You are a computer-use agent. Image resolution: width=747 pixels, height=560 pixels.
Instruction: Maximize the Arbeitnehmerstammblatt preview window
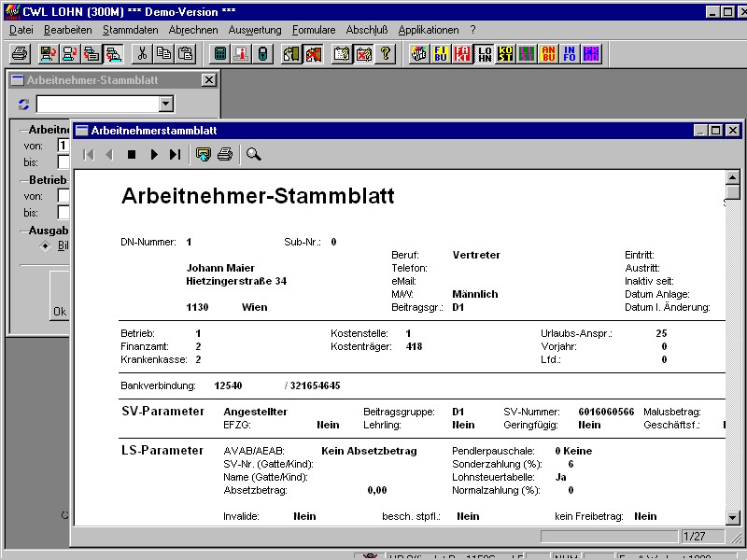click(716, 131)
